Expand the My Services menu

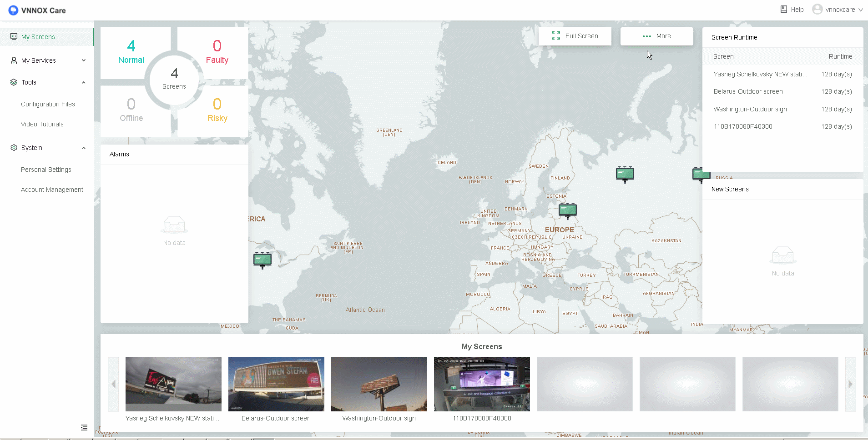(84, 60)
